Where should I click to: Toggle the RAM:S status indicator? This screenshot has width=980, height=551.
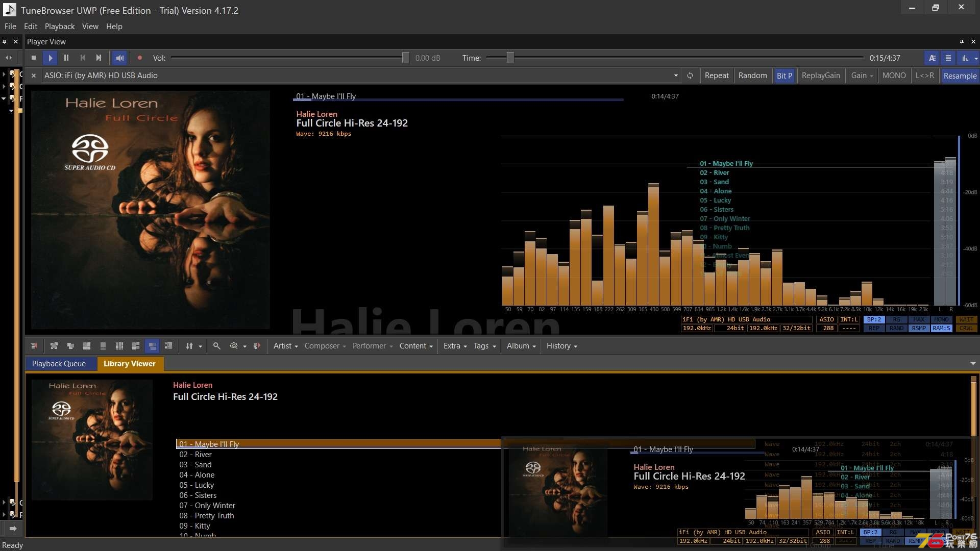click(941, 329)
